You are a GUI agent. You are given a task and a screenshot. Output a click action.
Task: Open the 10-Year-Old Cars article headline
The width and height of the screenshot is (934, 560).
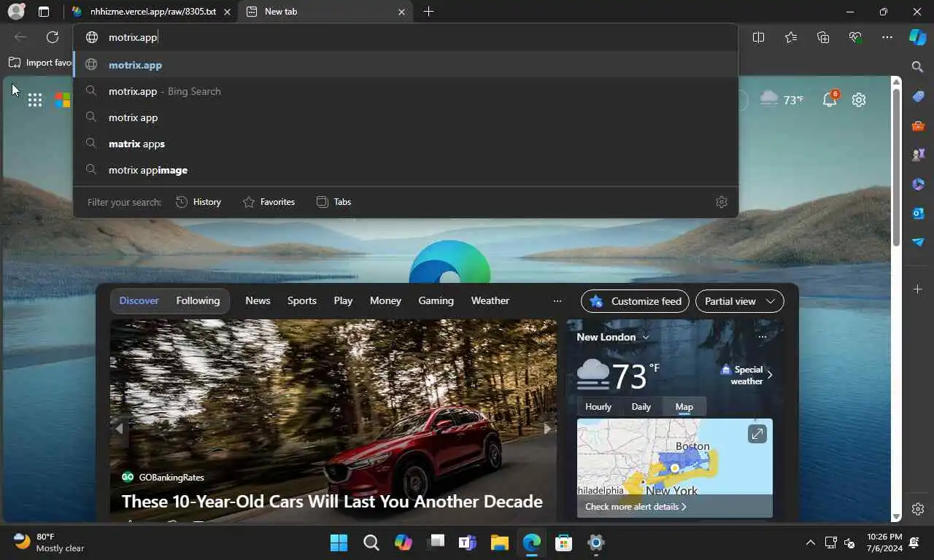pyautogui.click(x=332, y=502)
